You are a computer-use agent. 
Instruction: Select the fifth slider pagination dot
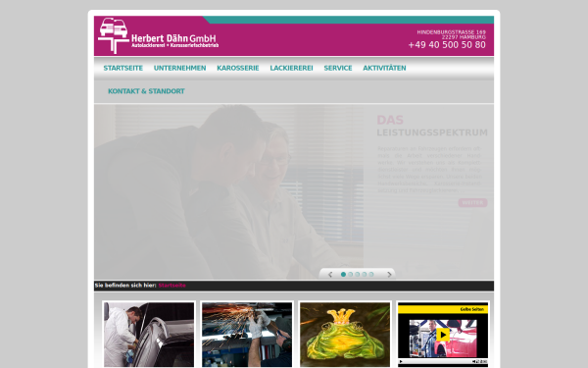(371, 275)
